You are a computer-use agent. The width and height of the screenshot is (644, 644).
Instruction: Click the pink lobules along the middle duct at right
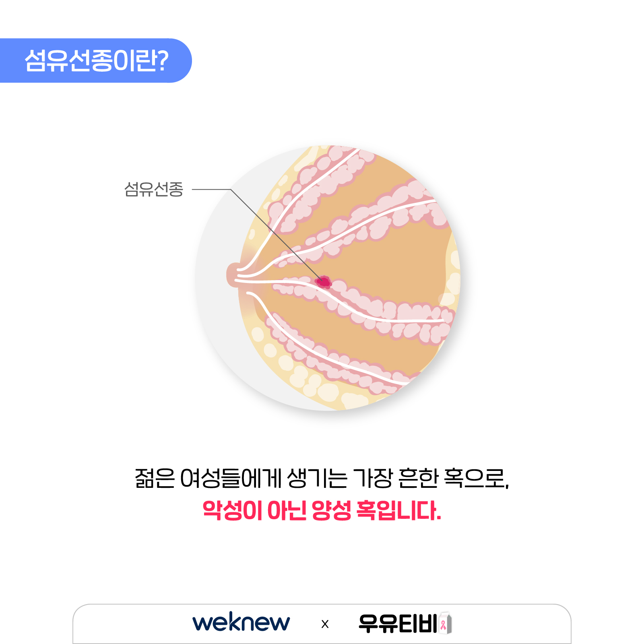[402, 318]
